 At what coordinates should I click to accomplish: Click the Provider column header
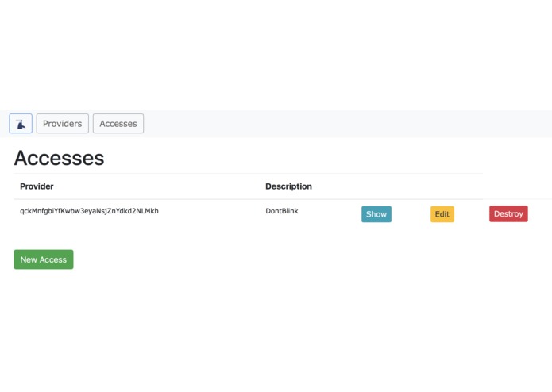[37, 186]
